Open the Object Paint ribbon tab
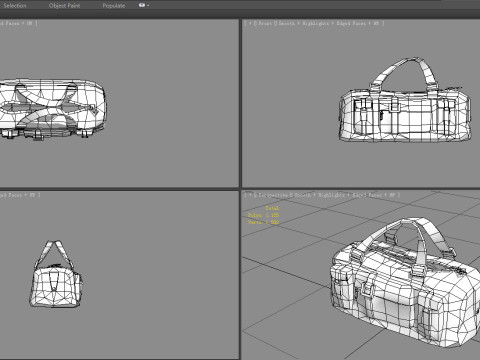 64,6
